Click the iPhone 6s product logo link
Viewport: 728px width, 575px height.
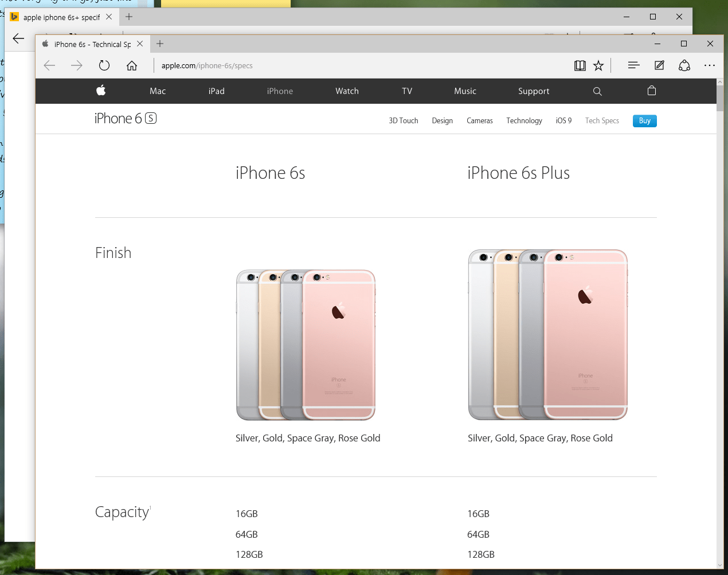pyautogui.click(x=126, y=119)
